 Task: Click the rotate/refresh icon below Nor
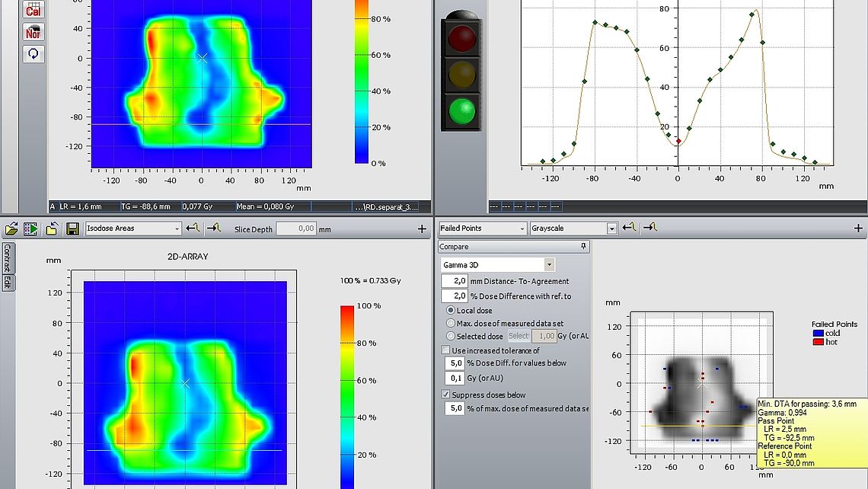point(33,53)
